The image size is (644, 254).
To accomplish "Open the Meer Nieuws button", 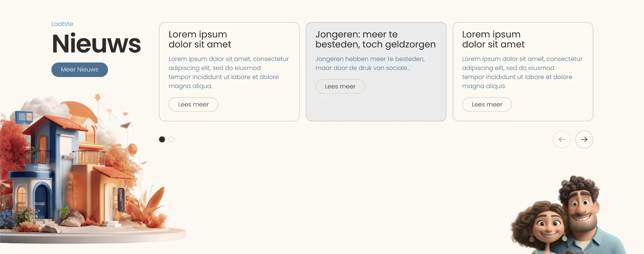I will coord(79,70).
